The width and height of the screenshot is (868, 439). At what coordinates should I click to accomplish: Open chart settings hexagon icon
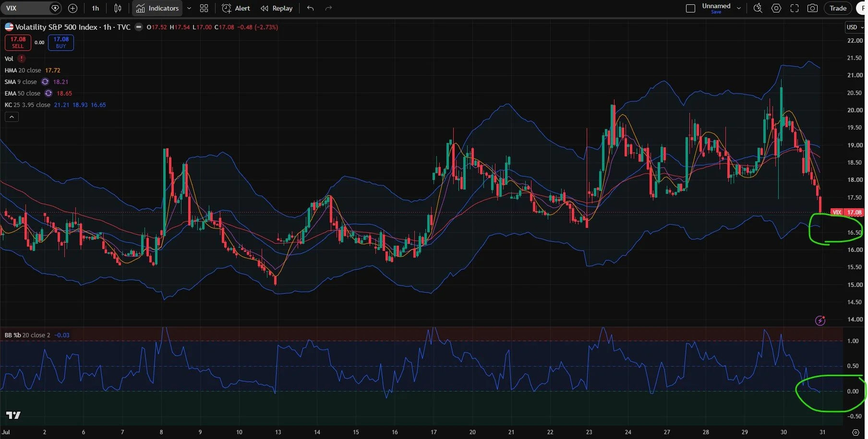pyautogui.click(x=776, y=8)
